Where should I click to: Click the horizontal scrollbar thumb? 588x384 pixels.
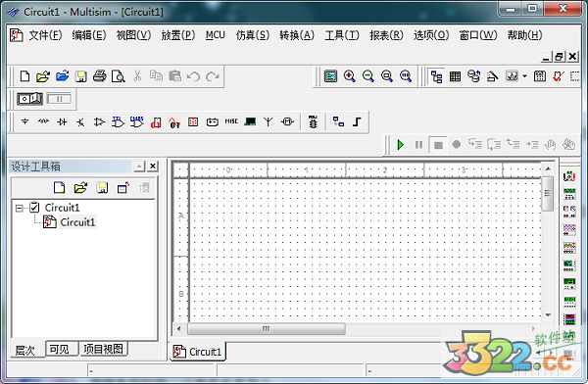click(x=267, y=329)
